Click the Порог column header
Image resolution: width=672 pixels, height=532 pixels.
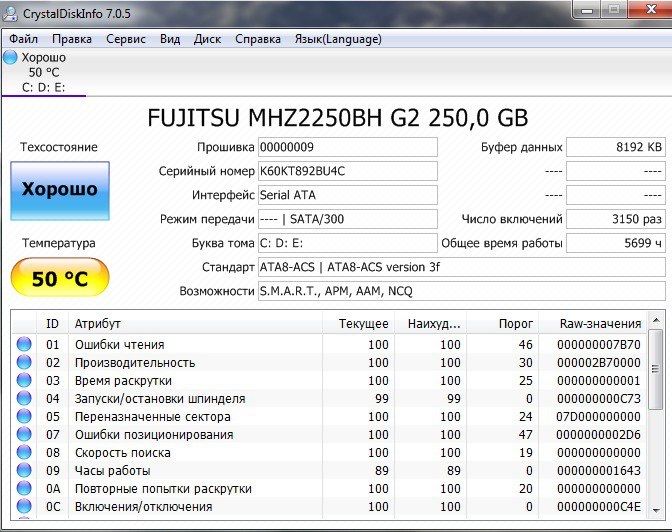click(502, 323)
